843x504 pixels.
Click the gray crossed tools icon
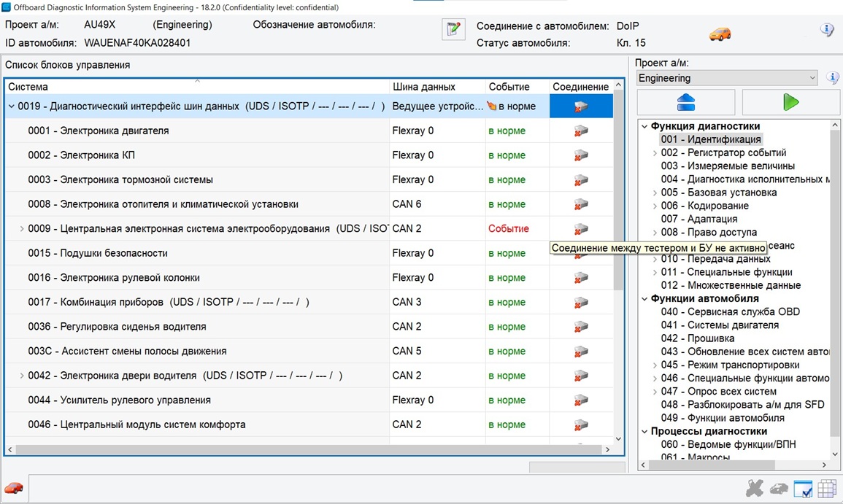(x=755, y=489)
